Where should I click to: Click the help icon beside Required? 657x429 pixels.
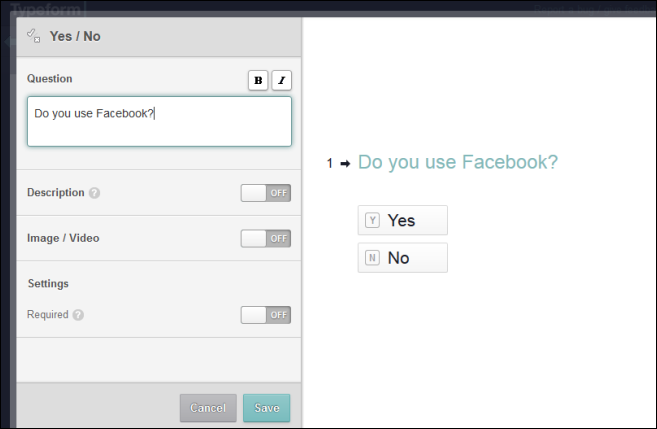click(x=78, y=315)
